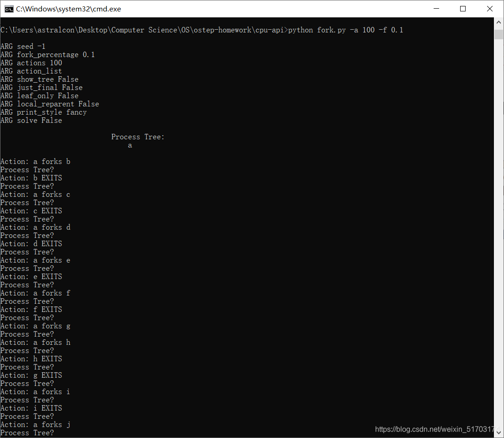Close the cmd.exe window
The width and height of the screenshot is (504, 438).
[489, 9]
